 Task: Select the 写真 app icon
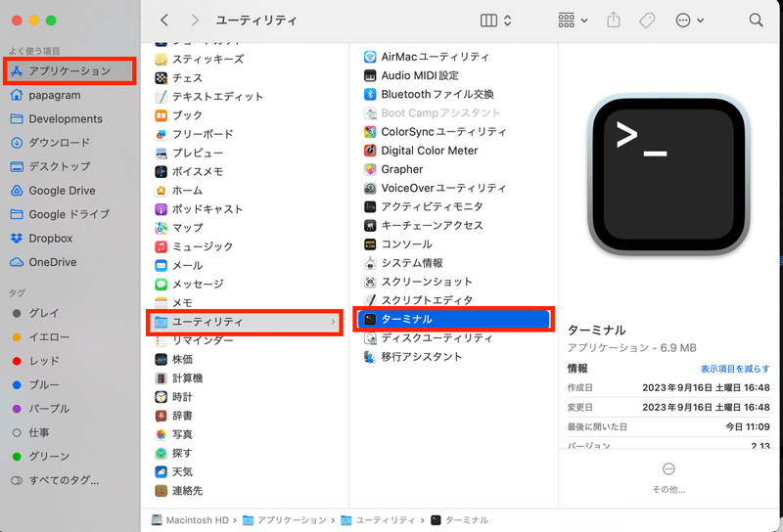pyautogui.click(x=161, y=434)
